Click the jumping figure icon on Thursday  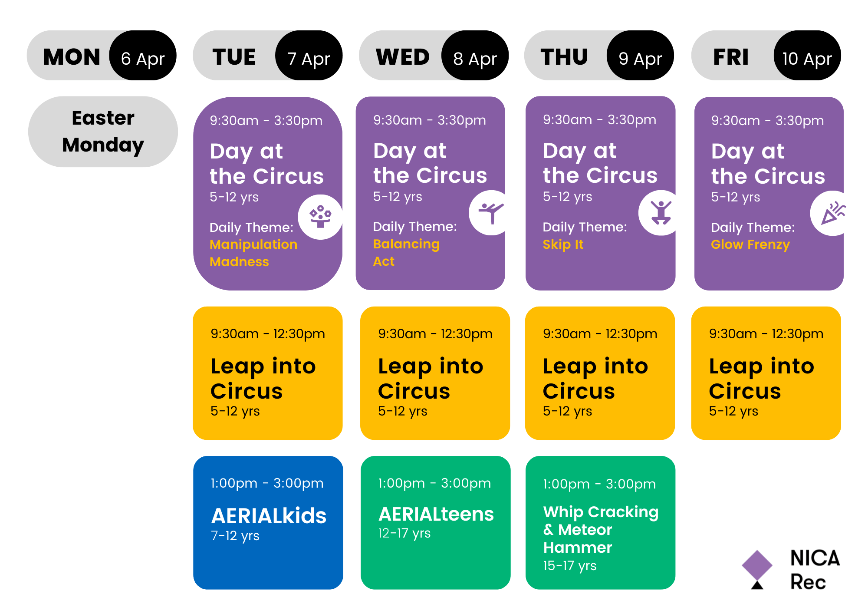660,213
